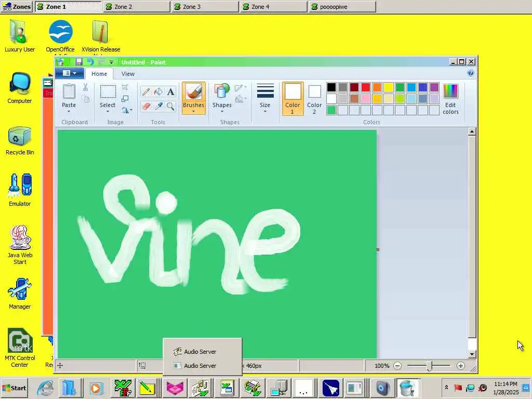Switch to Zone 4 tab
The image size is (532, 399).
273,7
